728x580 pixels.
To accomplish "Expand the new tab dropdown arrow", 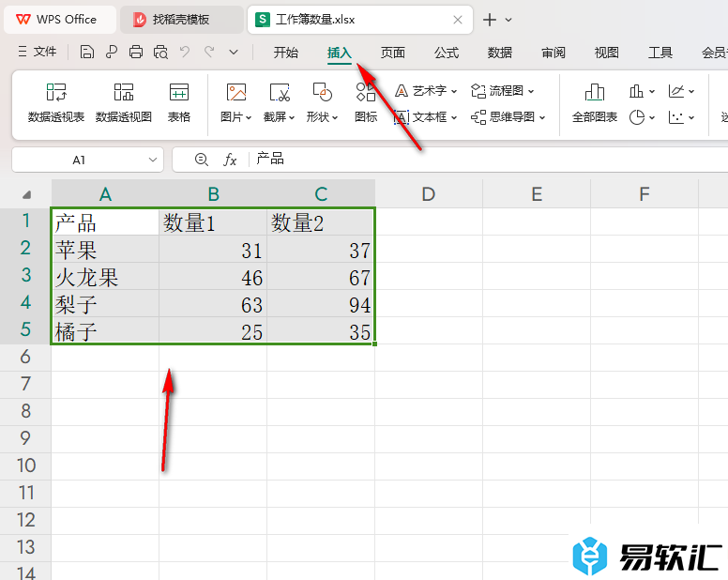I will (508, 20).
